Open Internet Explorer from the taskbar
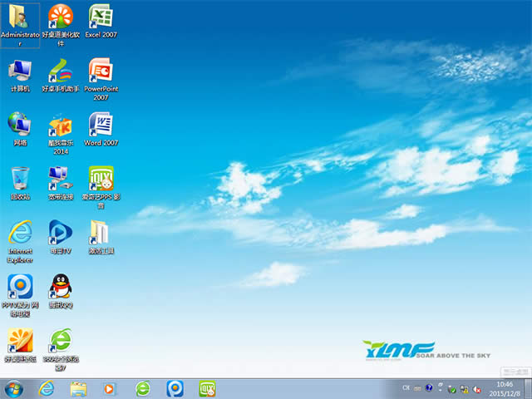The width and height of the screenshot is (532, 399). 47,388
